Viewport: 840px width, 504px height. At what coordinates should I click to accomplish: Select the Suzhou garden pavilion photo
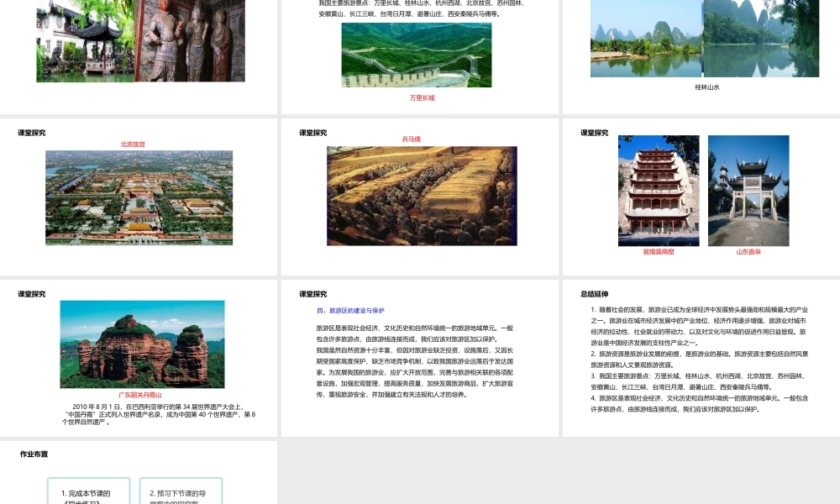[x=85, y=40]
